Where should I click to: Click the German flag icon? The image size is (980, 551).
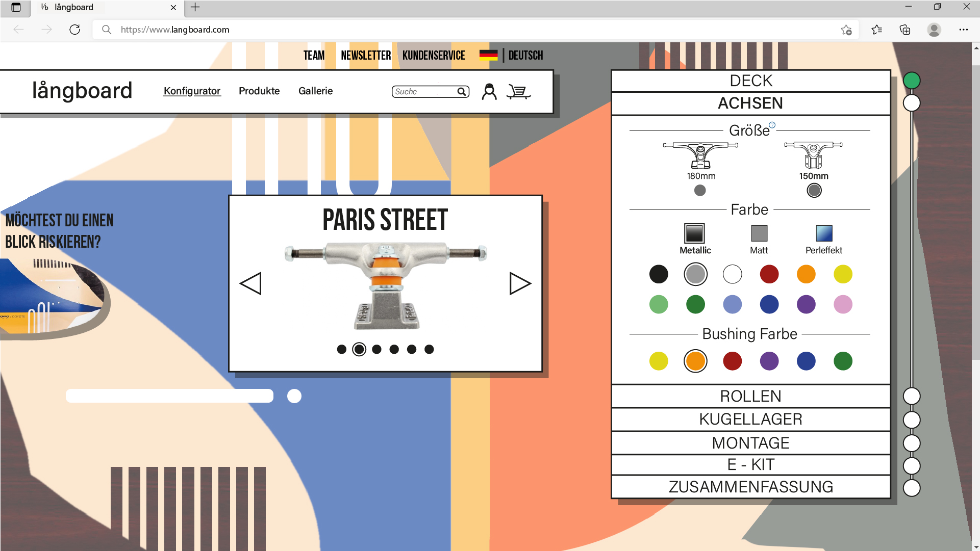(488, 55)
